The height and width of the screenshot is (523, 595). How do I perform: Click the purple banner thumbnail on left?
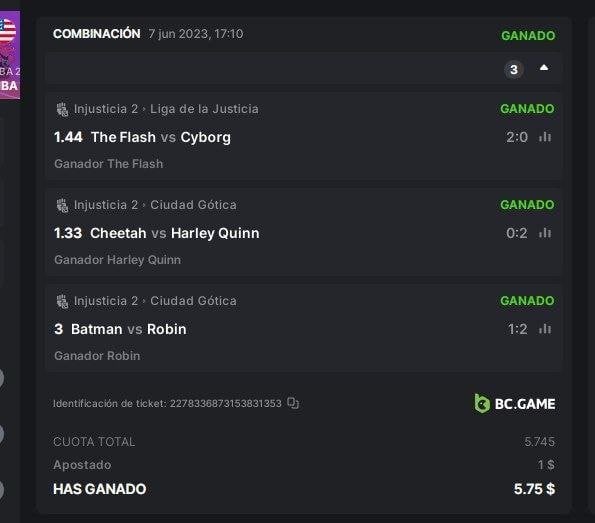click(x=10, y=55)
